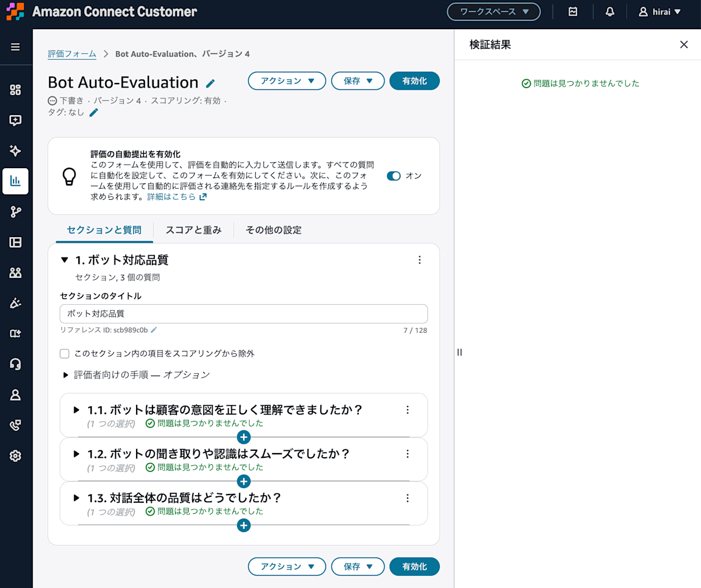Click the 7 / 128 character counter

[415, 330]
